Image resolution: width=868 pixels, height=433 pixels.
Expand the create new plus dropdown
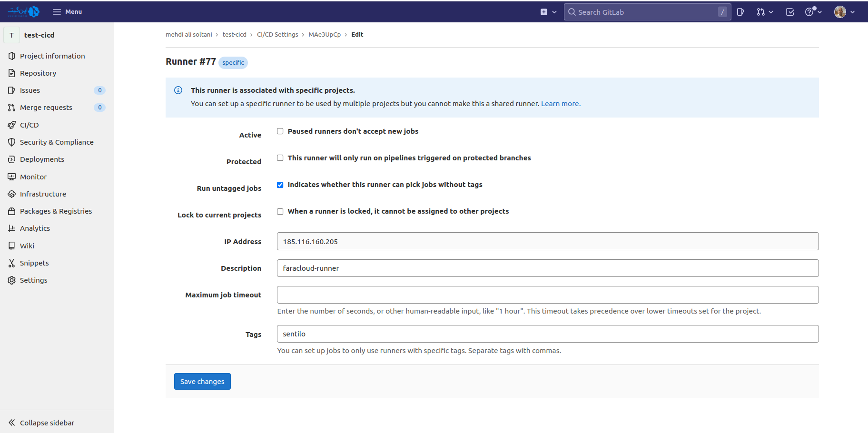coord(548,12)
